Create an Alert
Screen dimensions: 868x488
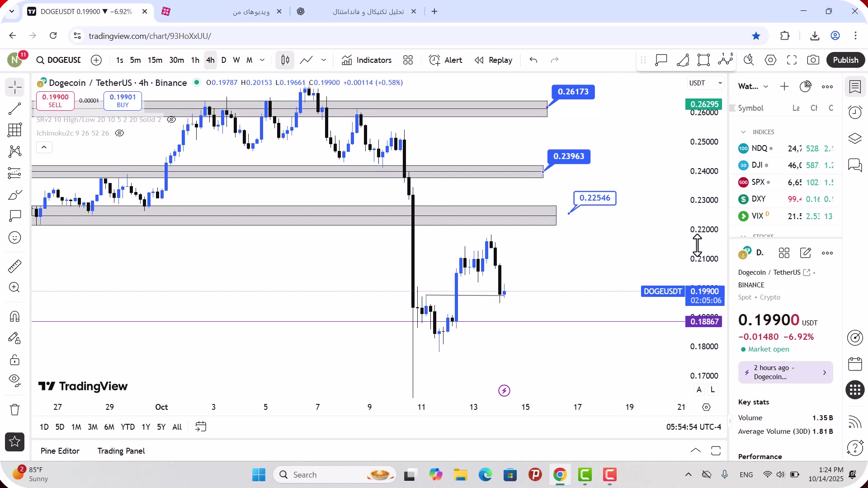pos(446,60)
